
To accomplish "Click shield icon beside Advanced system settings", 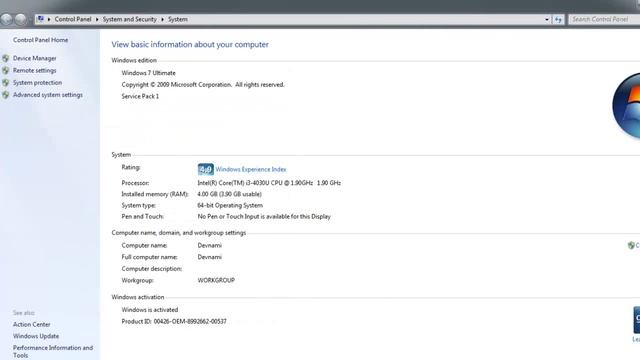I will point(6,95).
